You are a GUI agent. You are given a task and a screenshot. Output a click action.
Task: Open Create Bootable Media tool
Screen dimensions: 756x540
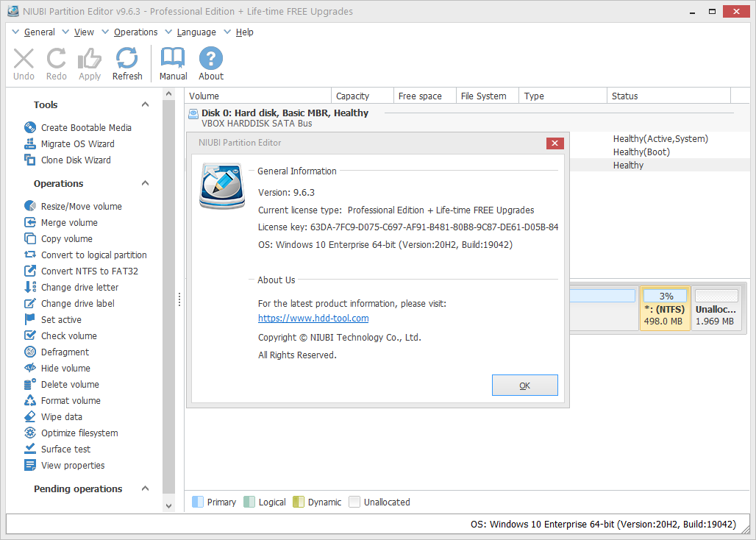pos(78,127)
